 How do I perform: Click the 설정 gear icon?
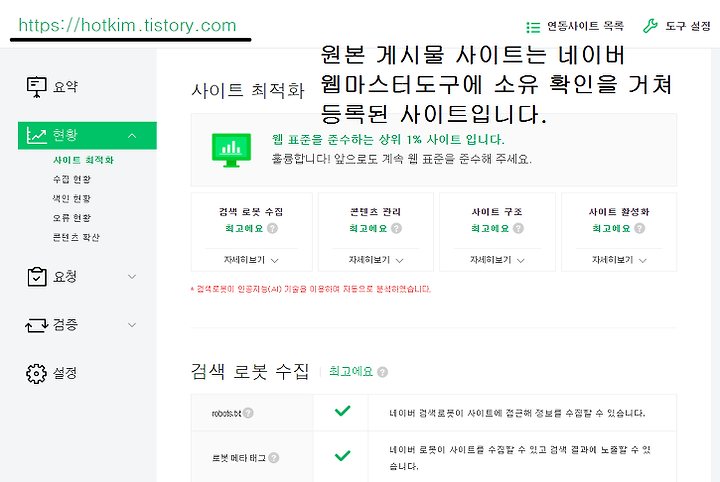(x=36, y=374)
